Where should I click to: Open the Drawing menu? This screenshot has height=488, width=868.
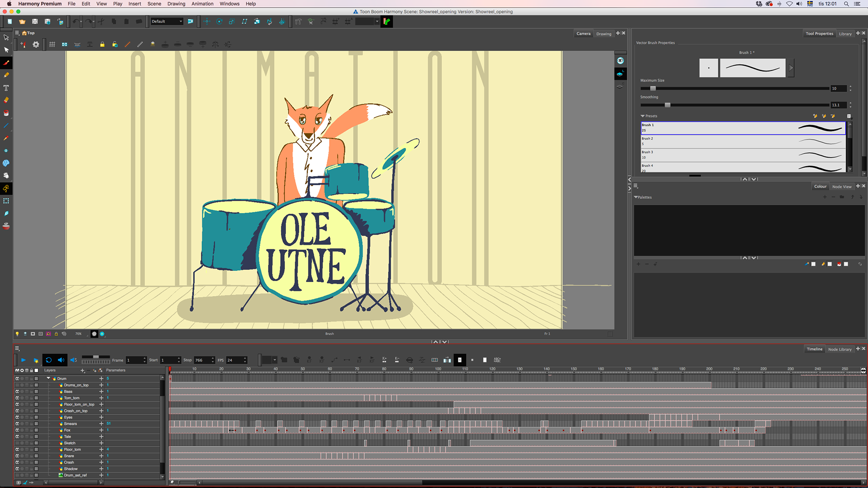(x=176, y=4)
